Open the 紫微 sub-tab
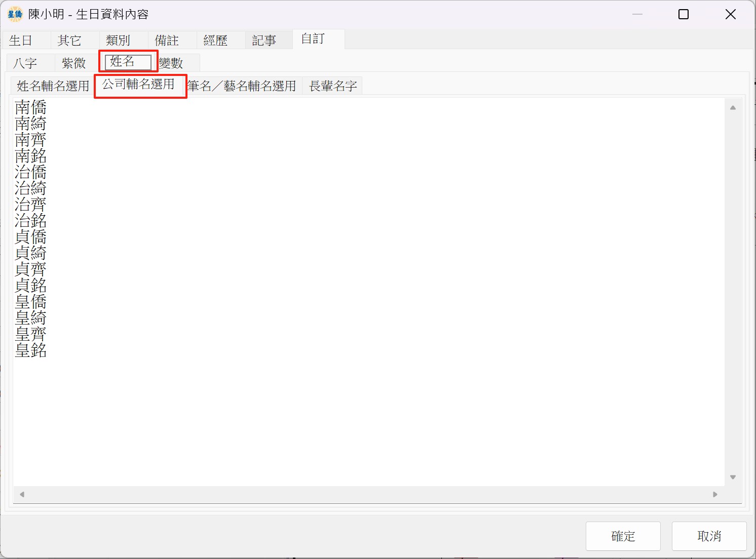756x559 pixels. (74, 63)
